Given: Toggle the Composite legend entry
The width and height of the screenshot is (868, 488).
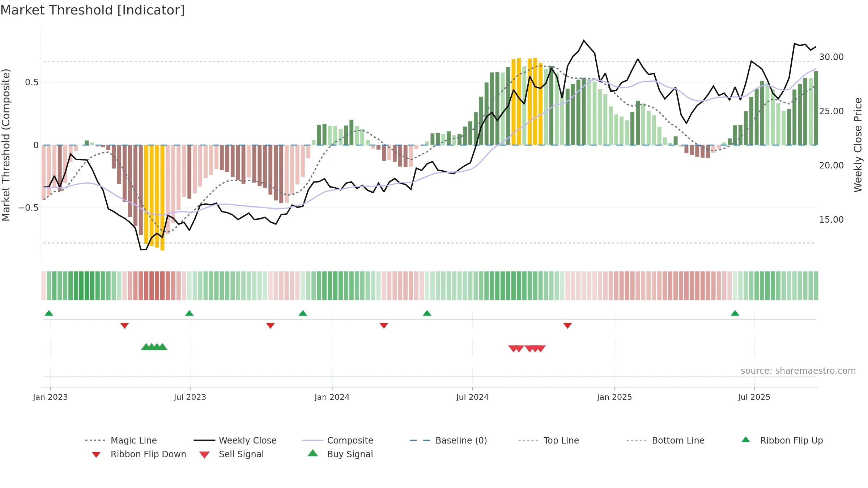Looking at the screenshot, I should tap(337, 440).
